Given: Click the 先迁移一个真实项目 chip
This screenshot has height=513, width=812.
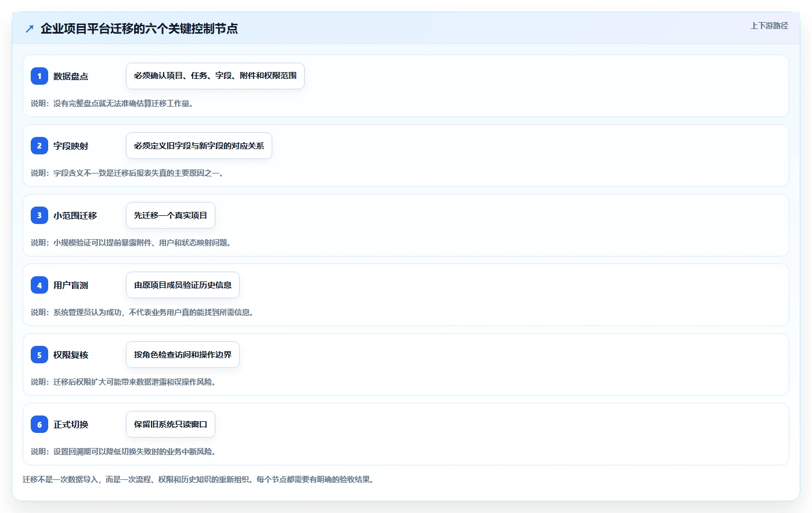Looking at the screenshot, I should [x=171, y=215].
